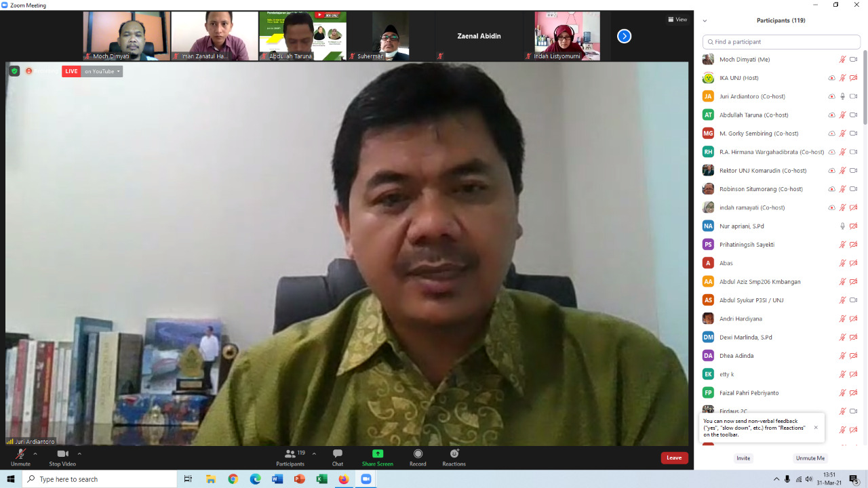Viewport: 868px width, 488px height.
Task: Toggle the camera-off icon for IKA UNJ (Host)
Action: point(854,78)
